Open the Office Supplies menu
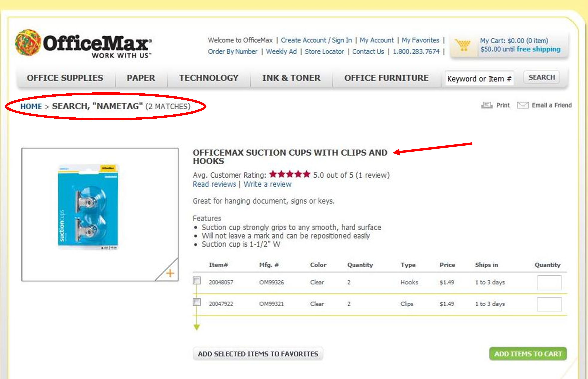 pyautogui.click(x=65, y=78)
